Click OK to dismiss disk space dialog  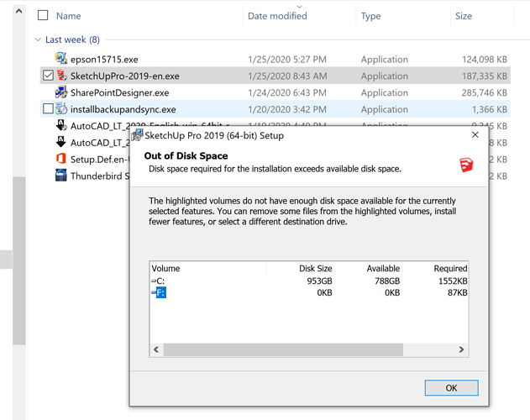[451, 387]
